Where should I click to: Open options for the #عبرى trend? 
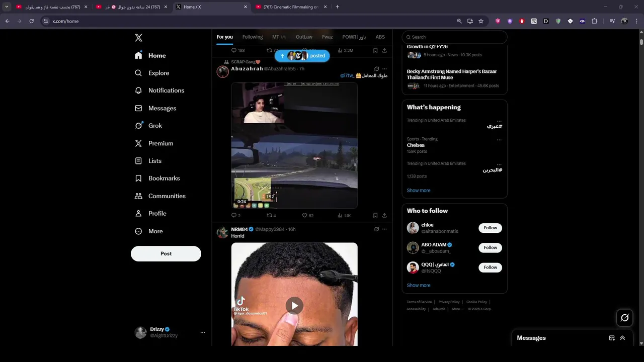click(x=499, y=121)
